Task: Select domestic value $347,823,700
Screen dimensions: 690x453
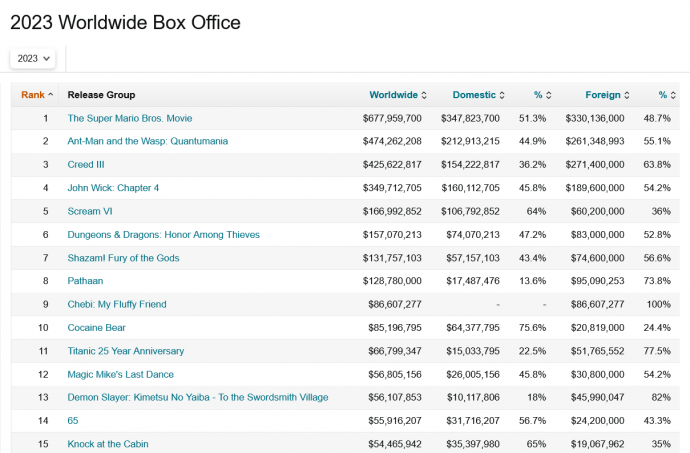Action: 470,118
